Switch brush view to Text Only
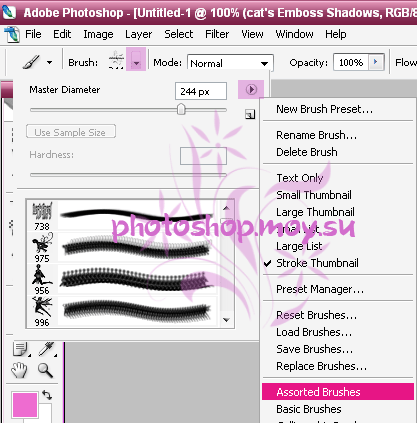The image size is (417, 423). click(300, 178)
